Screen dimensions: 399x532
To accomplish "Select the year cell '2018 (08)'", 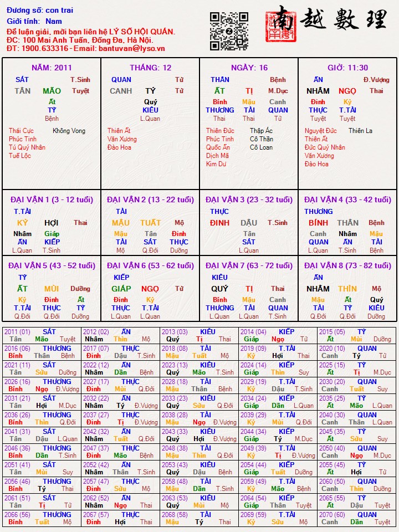I will 199,352.
